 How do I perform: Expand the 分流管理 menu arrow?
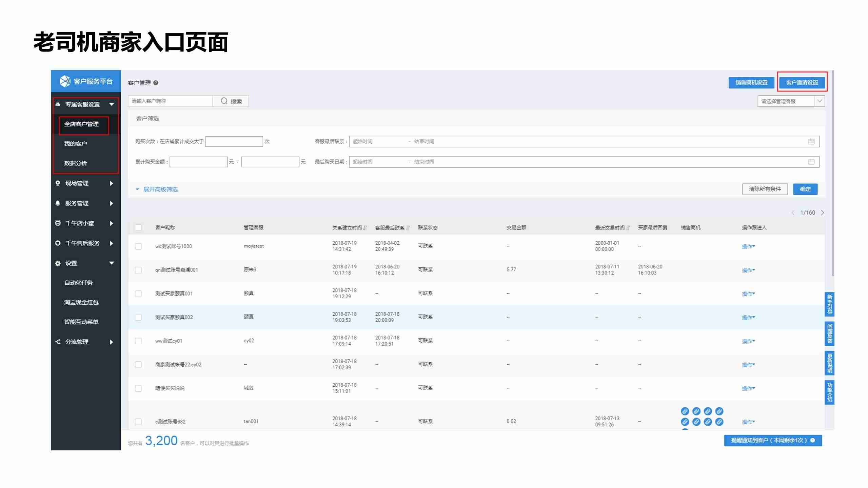coord(112,342)
